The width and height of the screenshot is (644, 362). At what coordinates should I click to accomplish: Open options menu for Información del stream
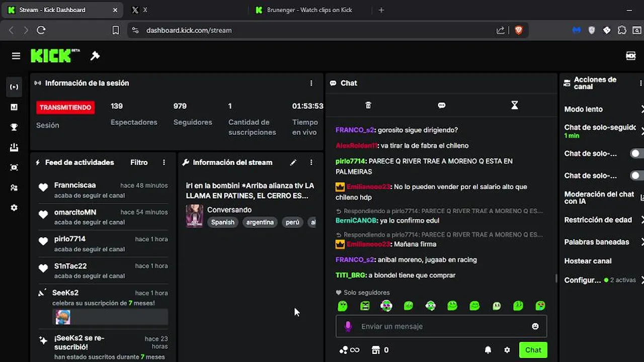(x=311, y=162)
